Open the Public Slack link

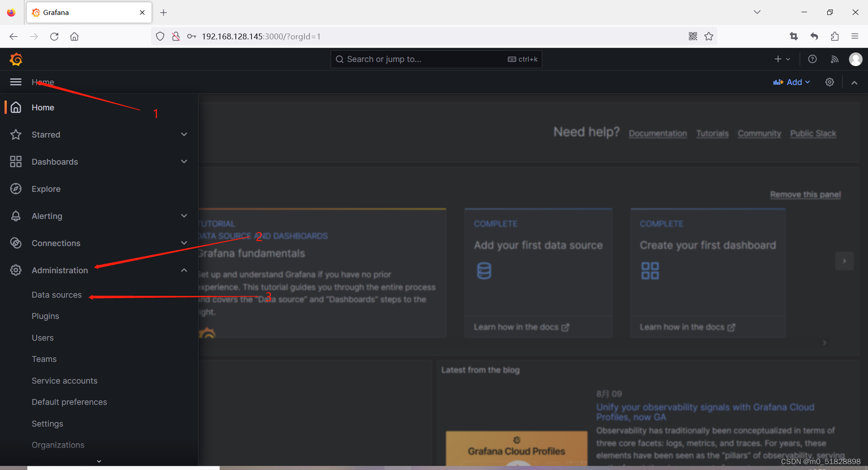coord(813,133)
